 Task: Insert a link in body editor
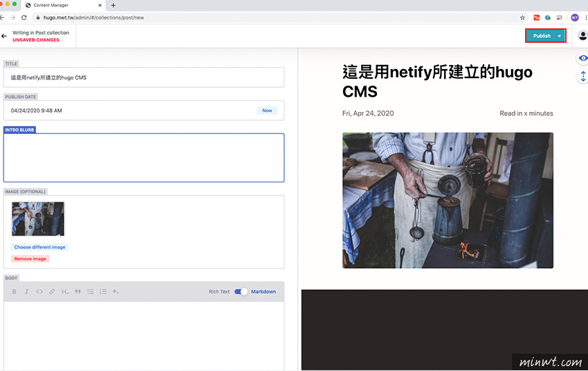[x=52, y=292]
